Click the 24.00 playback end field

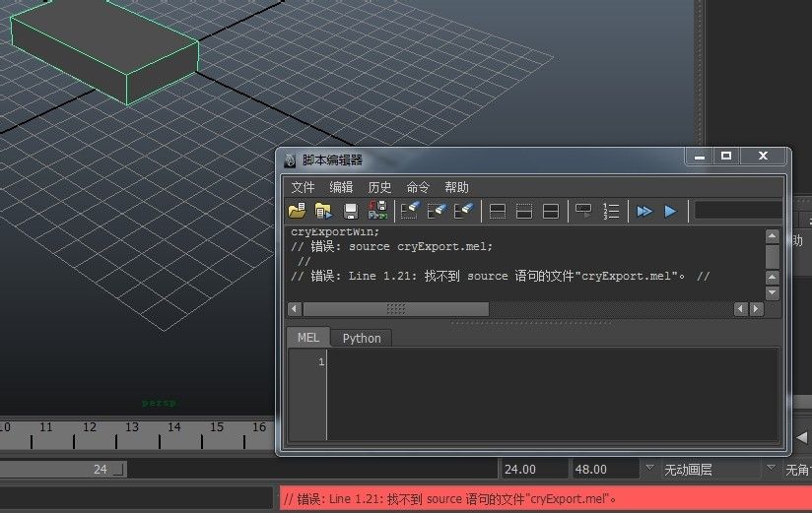tap(533, 469)
